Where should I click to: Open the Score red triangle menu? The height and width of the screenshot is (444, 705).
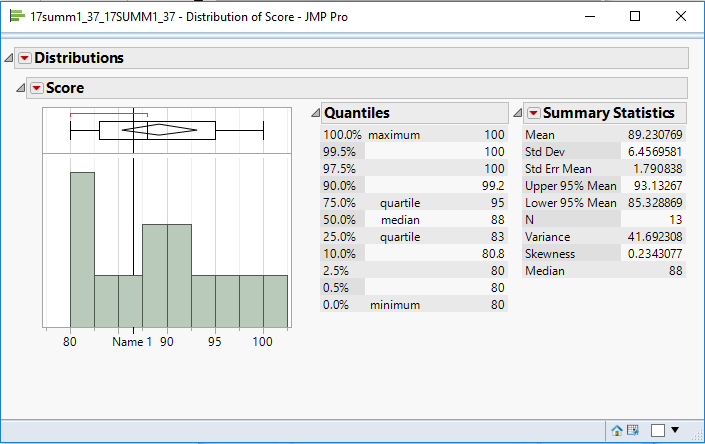tap(37, 88)
